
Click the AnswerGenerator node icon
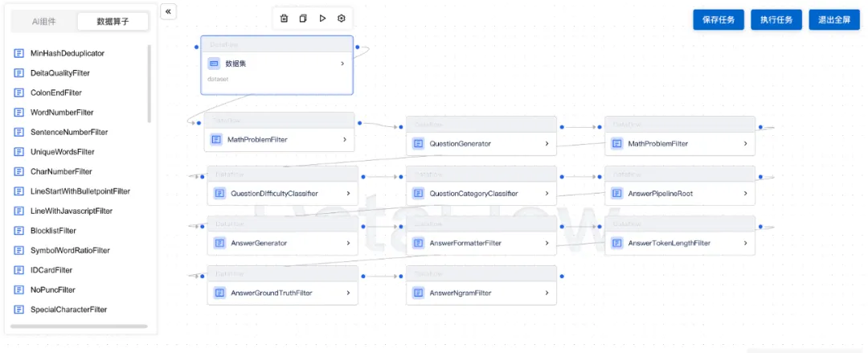219,243
